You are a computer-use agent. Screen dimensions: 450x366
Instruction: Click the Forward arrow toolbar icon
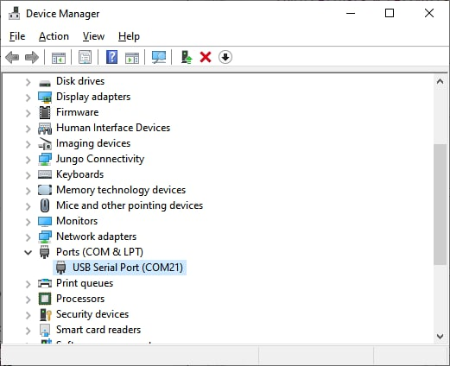(x=32, y=57)
